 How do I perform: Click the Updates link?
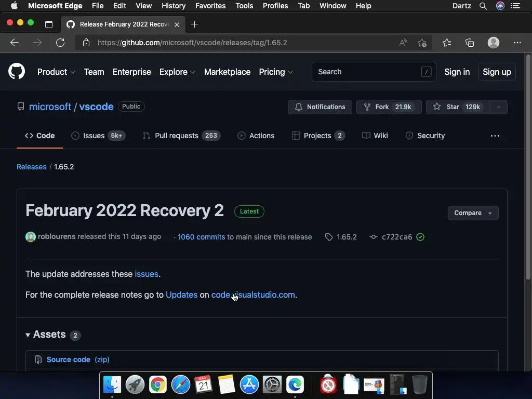coord(181,295)
